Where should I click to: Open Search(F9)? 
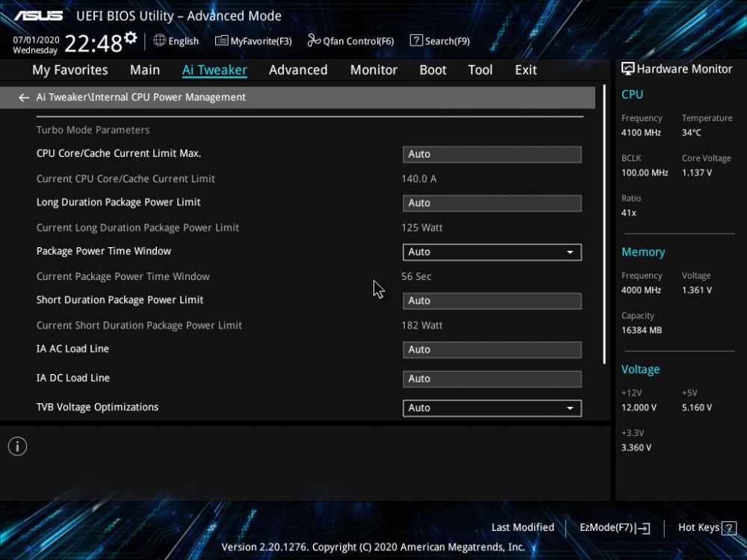(x=440, y=41)
